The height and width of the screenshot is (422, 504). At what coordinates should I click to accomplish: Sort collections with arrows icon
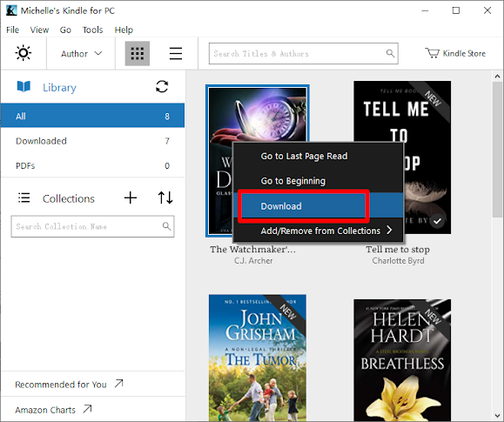(165, 198)
